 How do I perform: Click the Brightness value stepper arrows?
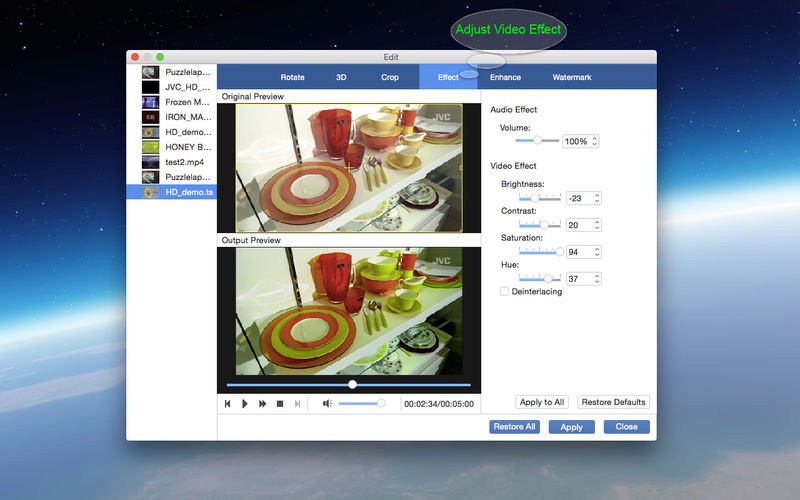click(597, 198)
